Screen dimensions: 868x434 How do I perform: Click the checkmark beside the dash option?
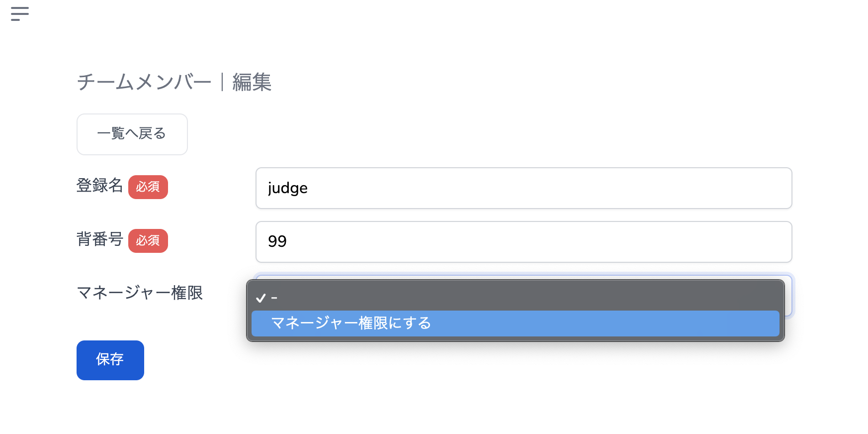[260, 298]
